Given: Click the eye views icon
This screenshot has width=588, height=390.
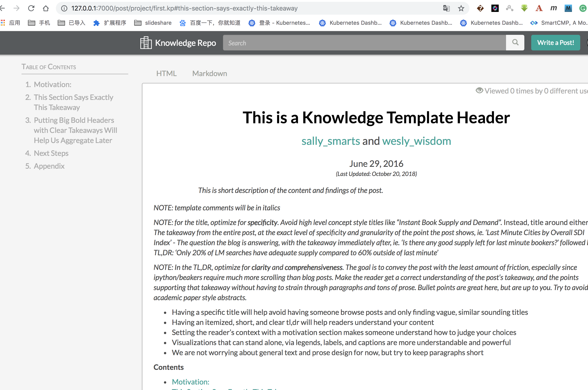Looking at the screenshot, I should pyautogui.click(x=479, y=91).
